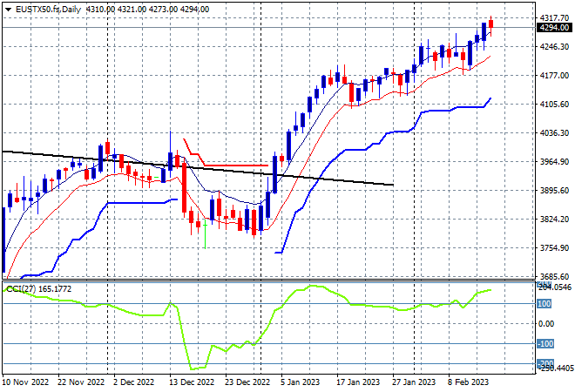Open the EUSTX50.fs chart dropdown triangle
This screenshot has height=392, width=575.
click(8, 10)
